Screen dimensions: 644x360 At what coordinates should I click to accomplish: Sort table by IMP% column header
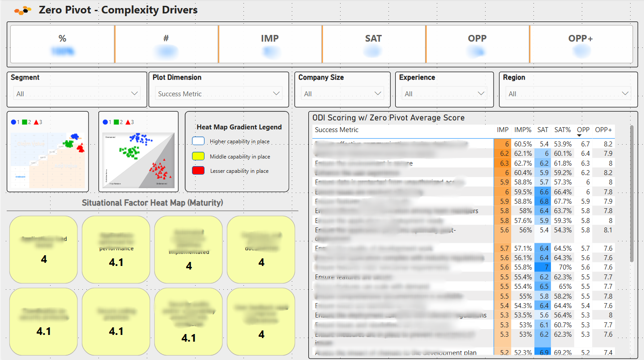pyautogui.click(x=523, y=130)
